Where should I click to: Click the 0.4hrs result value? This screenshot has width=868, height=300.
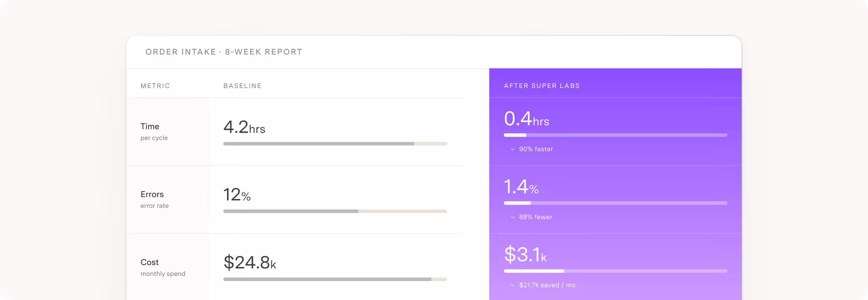(527, 119)
